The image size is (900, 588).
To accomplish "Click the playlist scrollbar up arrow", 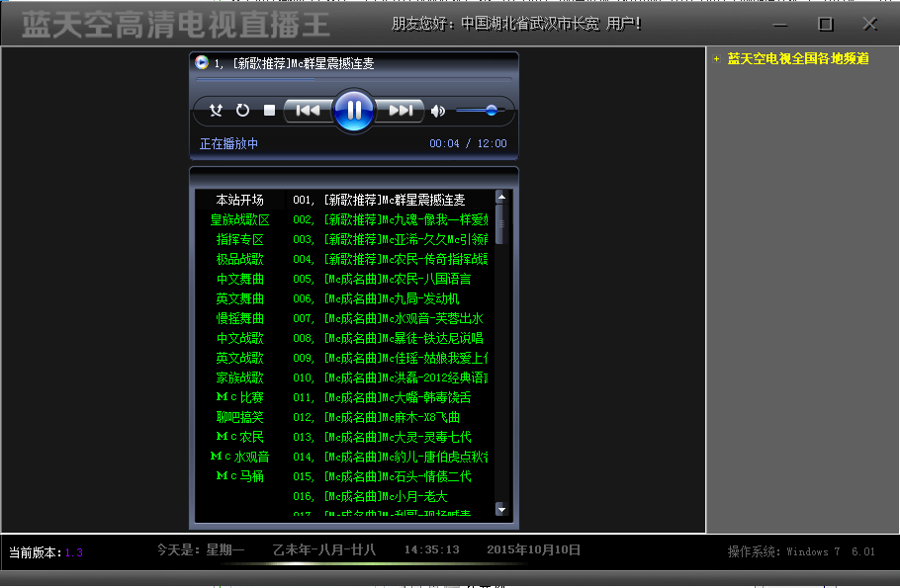I will tap(501, 198).
